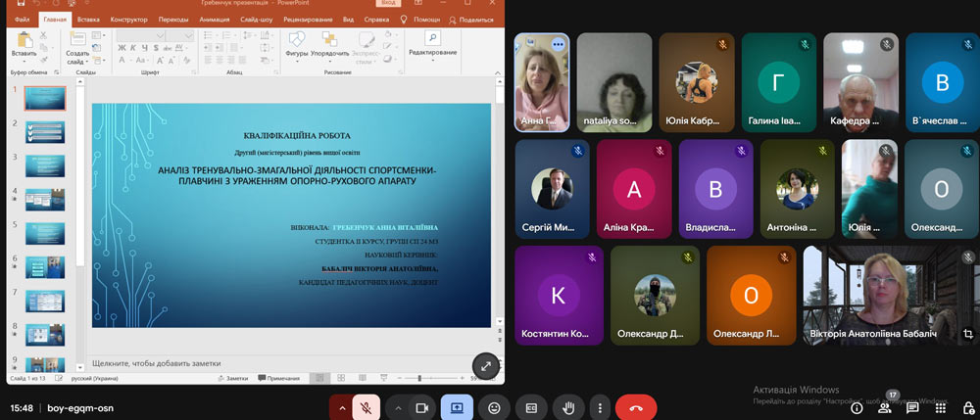Click the PowerPoint zoom slider
The height and width of the screenshot is (420, 980).
tap(419, 378)
